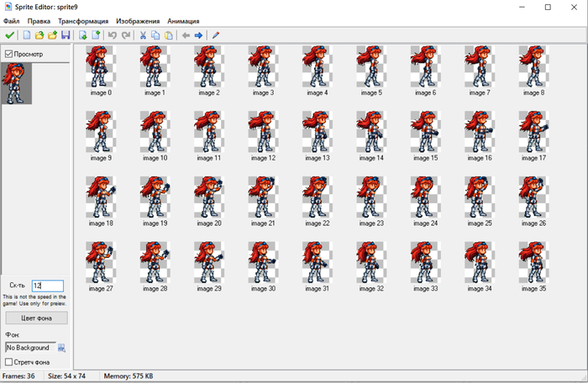
Task: Click the speed input field showing 12
Action: point(47,286)
